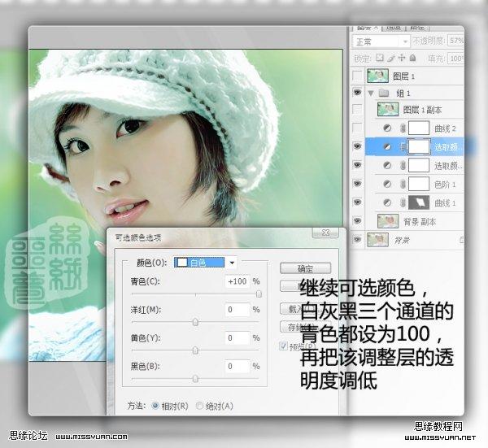488x448 pixels.
Task: Click the lock image pixels brush icon
Action: (393, 59)
